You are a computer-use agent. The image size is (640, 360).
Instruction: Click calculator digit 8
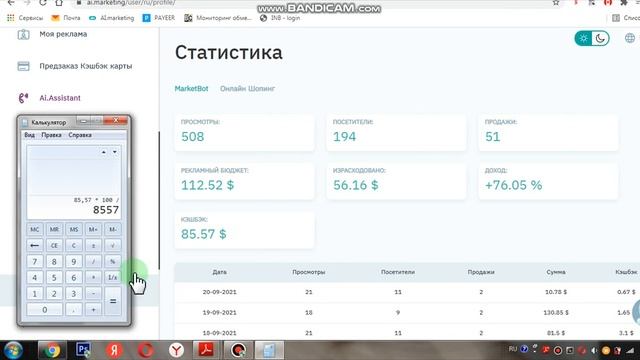pyautogui.click(x=54, y=262)
